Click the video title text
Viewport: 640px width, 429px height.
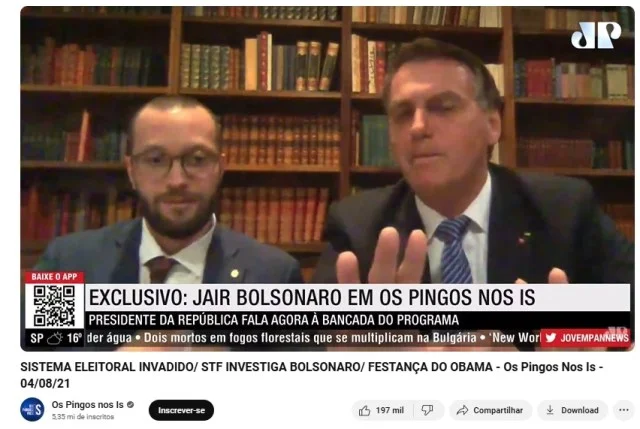(311, 375)
